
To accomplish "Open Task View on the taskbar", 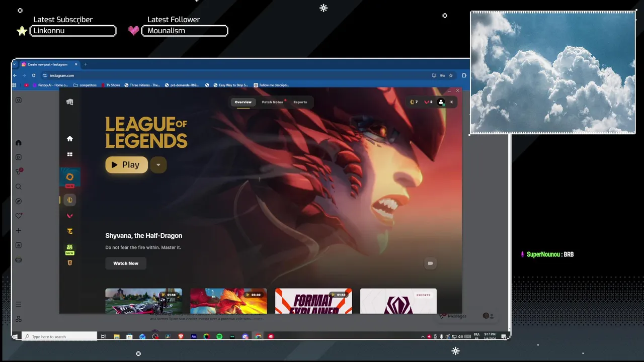I will click(103, 336).
